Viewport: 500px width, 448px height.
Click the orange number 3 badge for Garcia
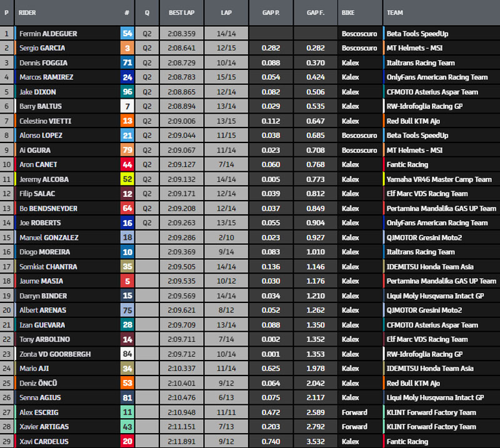pos(127,48)
